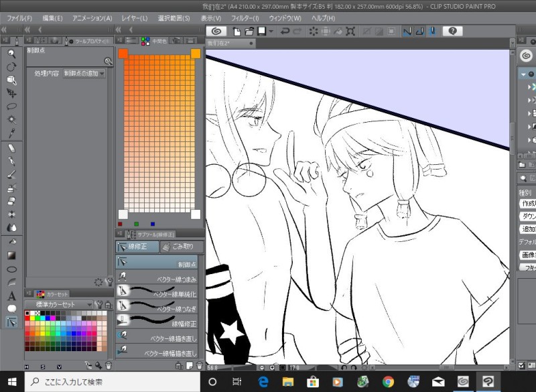Open the アニメーション(A) menu

92,18
